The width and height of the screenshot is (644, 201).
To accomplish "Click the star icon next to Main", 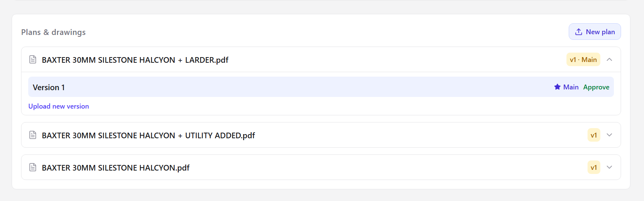I will point(557,87).
